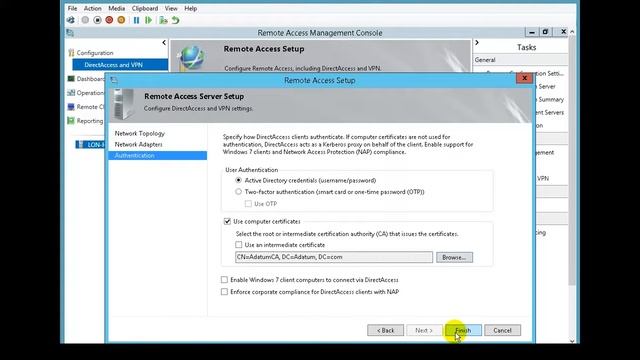Close the Remote Access Setup dialog
640x360 pixels.
(x=524, y=78)
